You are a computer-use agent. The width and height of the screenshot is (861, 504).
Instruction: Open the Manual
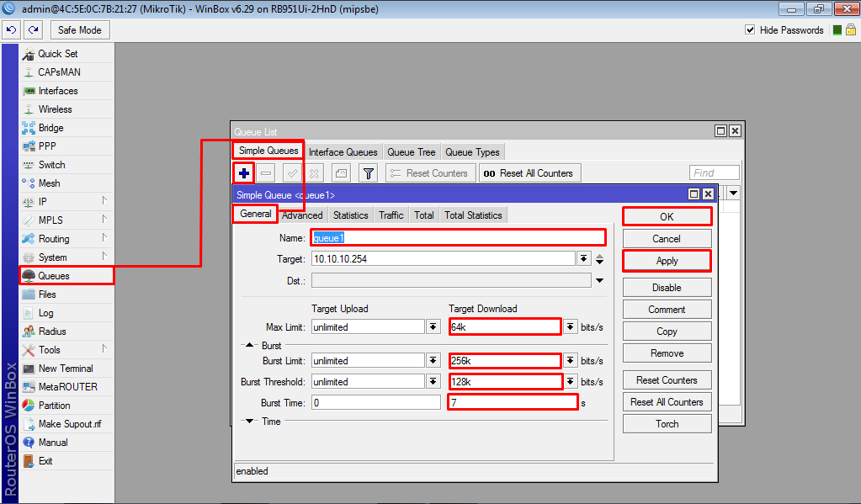coord(66,443)
